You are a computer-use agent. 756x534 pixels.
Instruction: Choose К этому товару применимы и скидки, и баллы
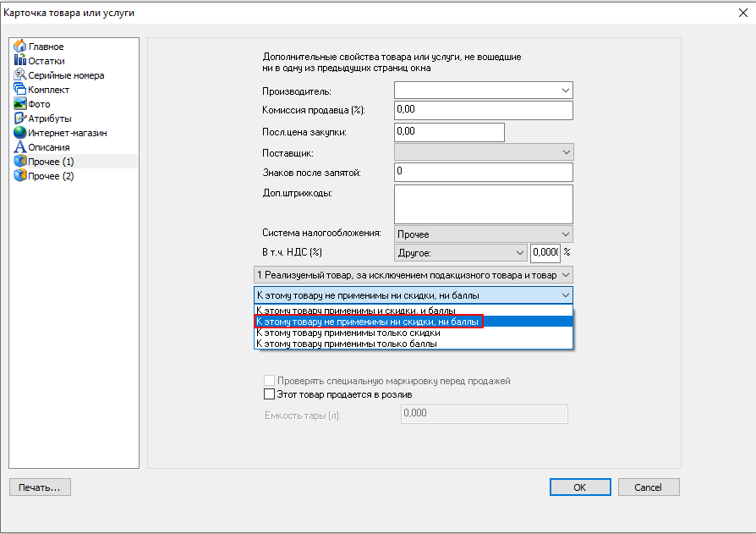coord(414,311)
